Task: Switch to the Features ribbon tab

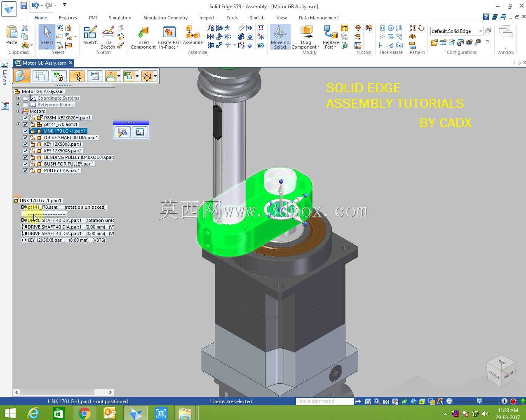Action: (x=68, y=18)
